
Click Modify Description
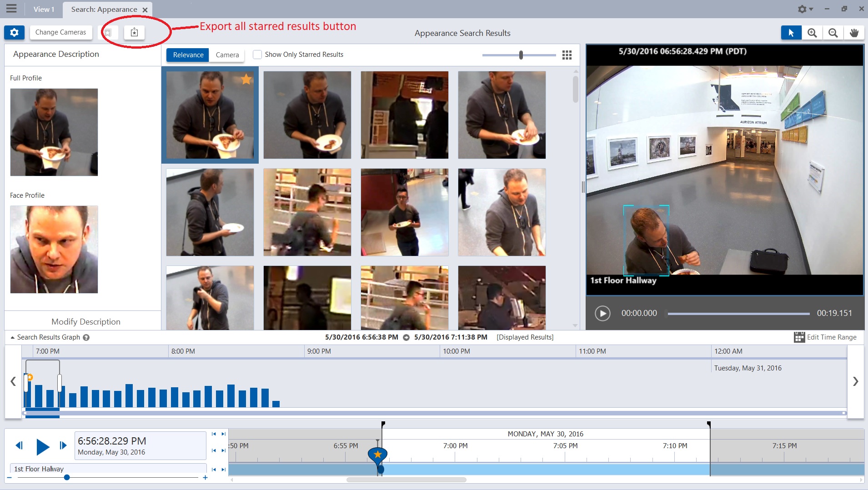[x=85, y=321]
